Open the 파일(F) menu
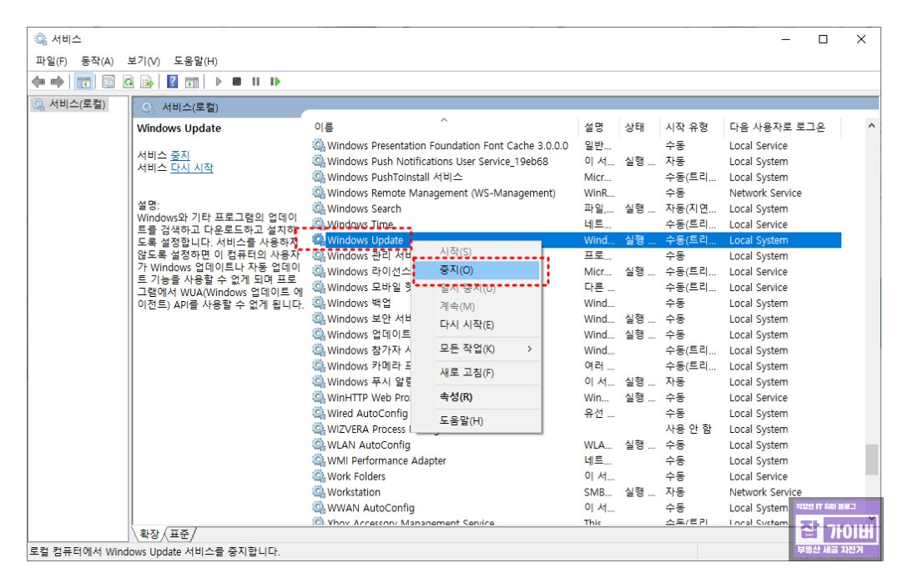908x588 pixels. coord(52,61)
